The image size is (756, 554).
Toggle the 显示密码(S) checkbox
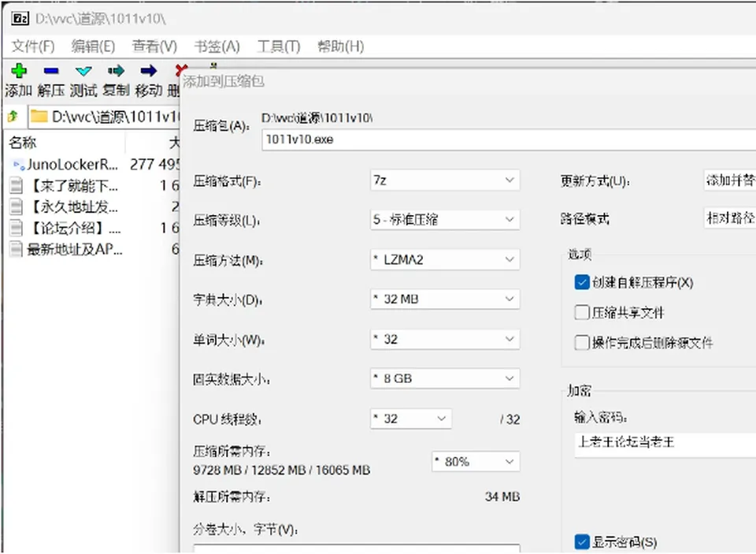(x=582, y=542)
